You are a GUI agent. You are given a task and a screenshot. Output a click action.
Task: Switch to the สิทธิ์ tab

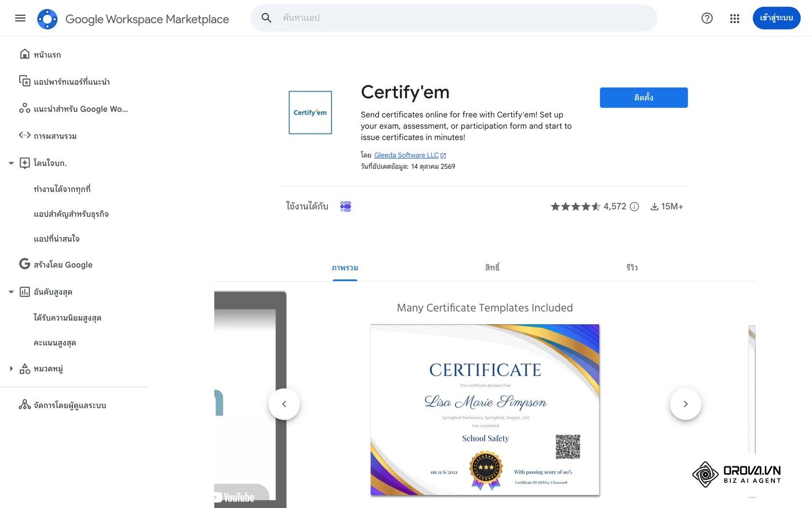[x=492, y=267]
